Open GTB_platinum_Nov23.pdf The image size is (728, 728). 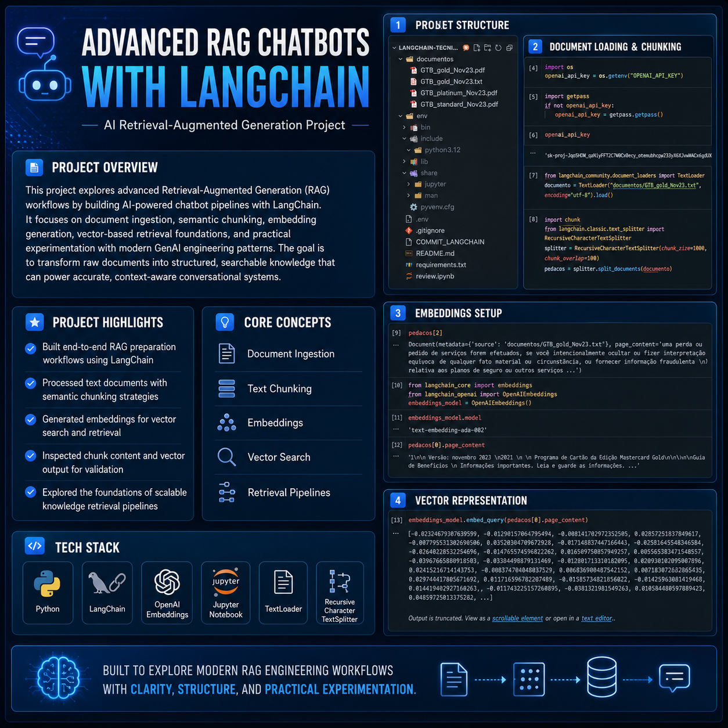point(454,93)
